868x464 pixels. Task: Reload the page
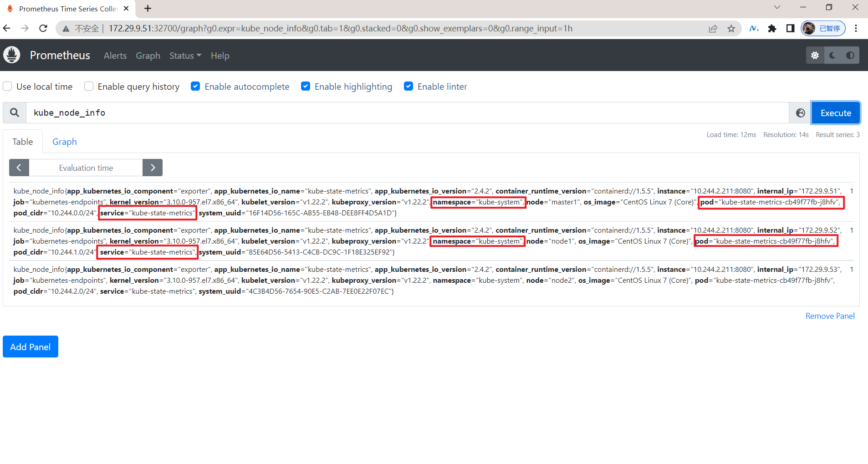coord(43,28)
